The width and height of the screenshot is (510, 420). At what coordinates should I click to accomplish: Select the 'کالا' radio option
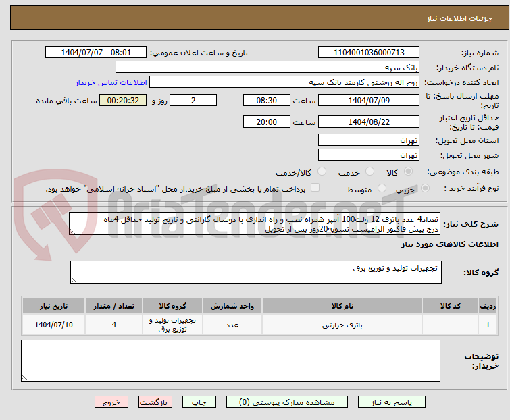tap(415, 172)
